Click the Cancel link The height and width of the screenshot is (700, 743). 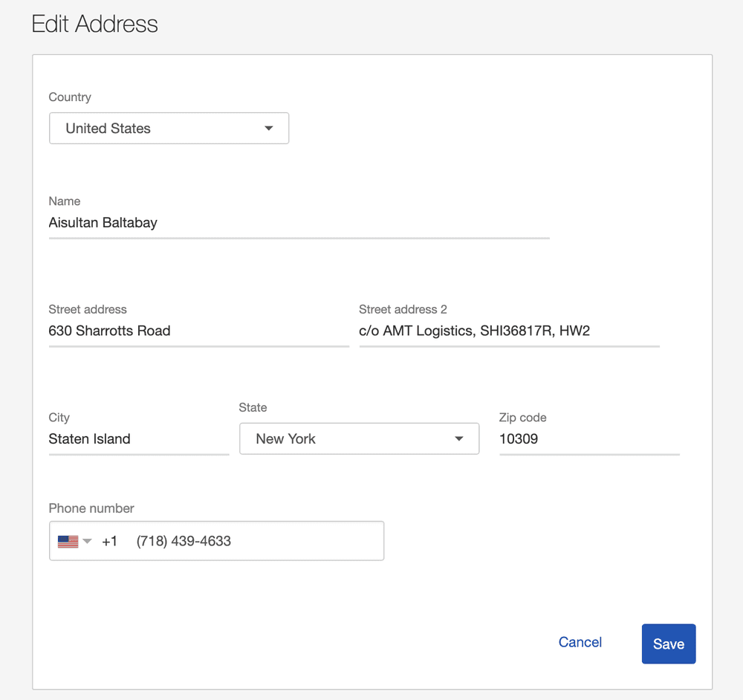click(x=580, y=642)
